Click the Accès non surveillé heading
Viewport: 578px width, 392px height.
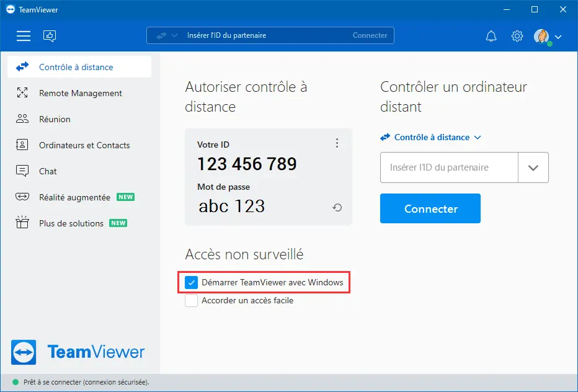[244, 254]
